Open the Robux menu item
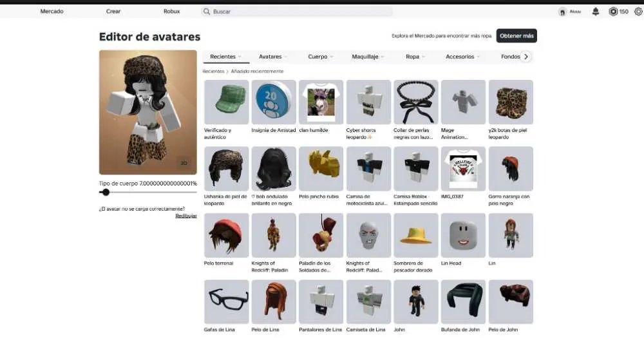The height and width of the screenshot is (342, 644). point(172,12)
